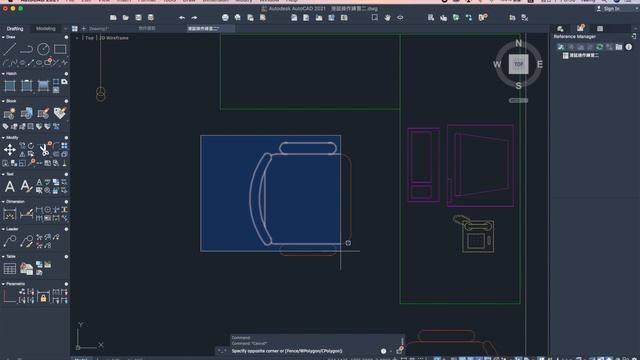
Task: Click the grid layout icon beside file tabs
Action: coord(75,29)
